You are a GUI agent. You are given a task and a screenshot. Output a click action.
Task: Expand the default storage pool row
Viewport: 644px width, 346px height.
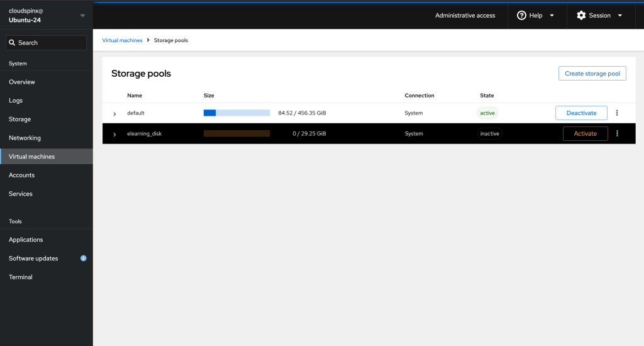point(114,113)
